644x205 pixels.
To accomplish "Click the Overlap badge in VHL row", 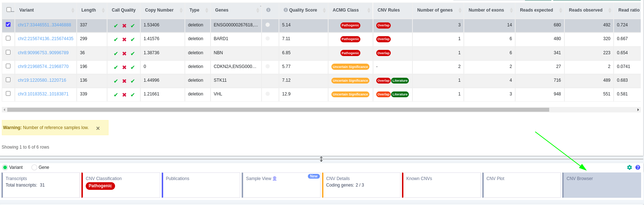I will click(x=384, y=94).
